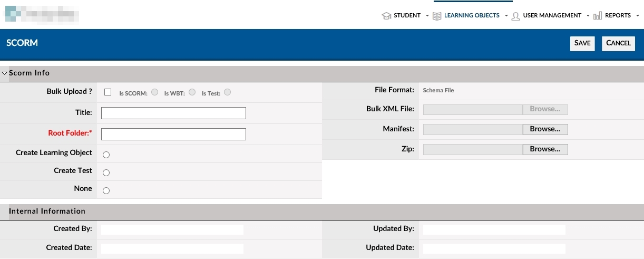This screenshot has width=644, height=259.
Task: Click the Created Date field
Action: (172, 248)
